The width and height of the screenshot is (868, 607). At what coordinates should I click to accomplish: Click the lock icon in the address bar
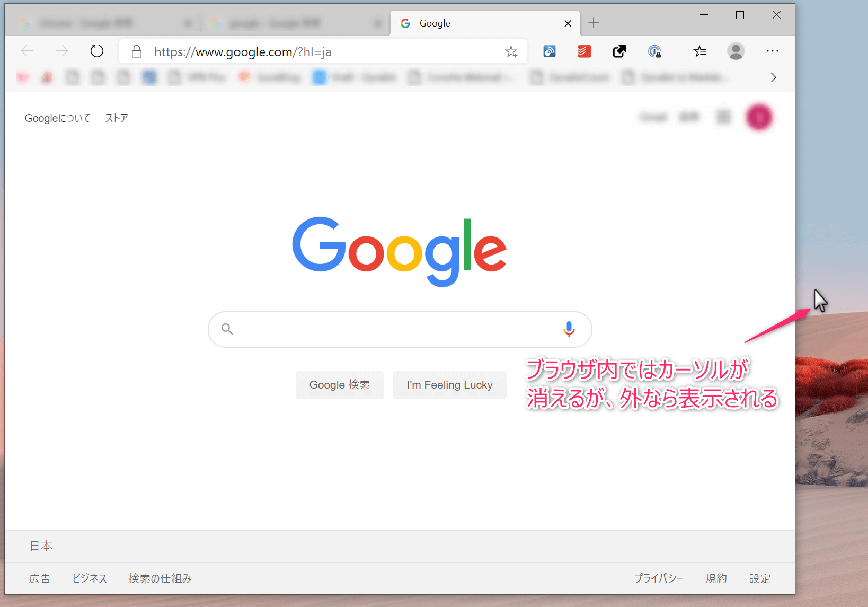[x=137, y=51]
